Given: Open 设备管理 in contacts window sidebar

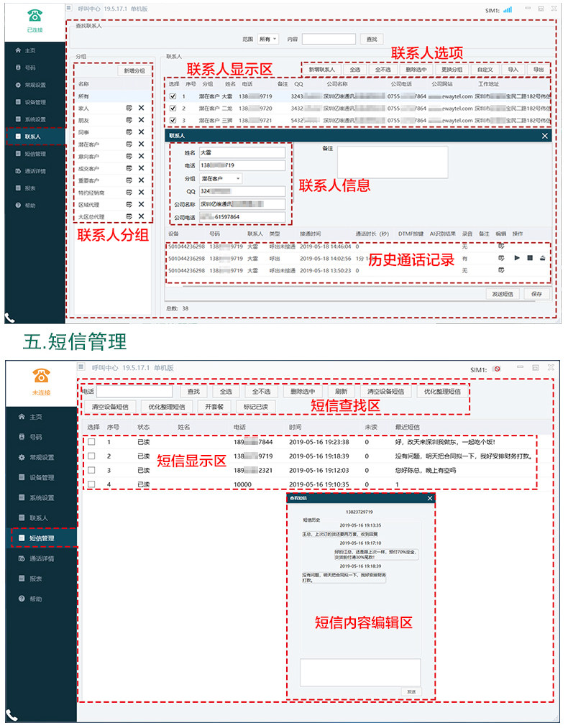Looking at the screenshot, I should point(35,101).
